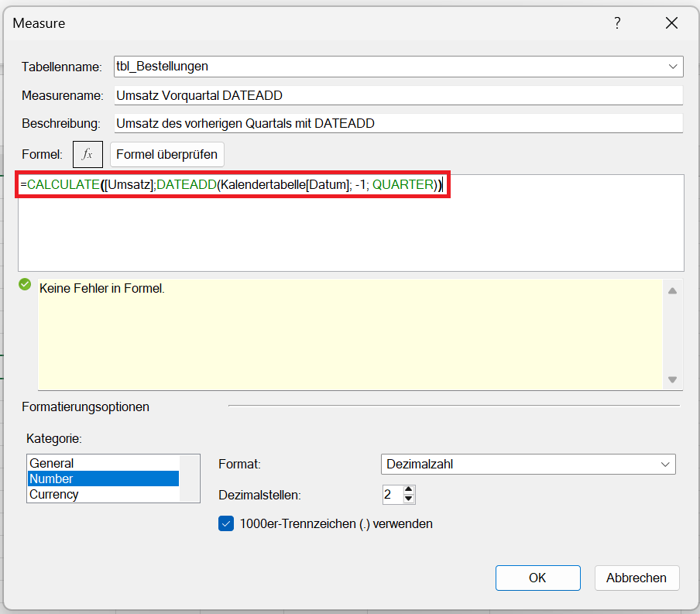Viewport: 700px width, 614px height.
Task: Click the question mark help icon
Action: [x=617, y=23]
